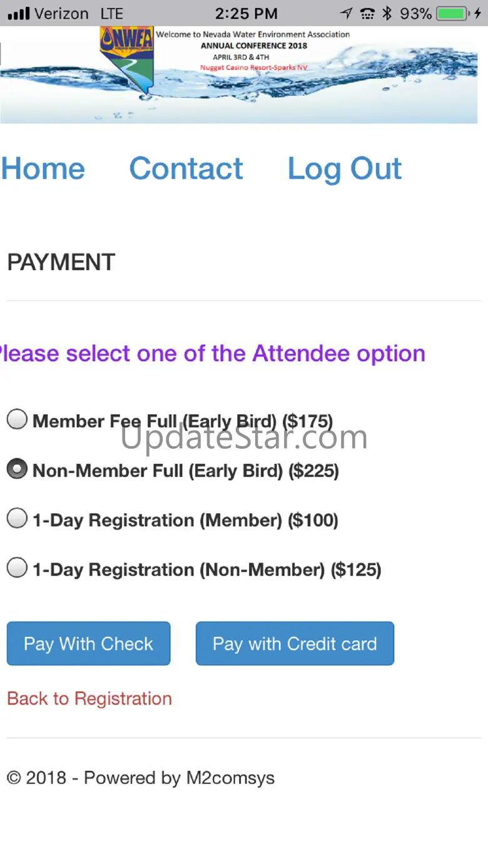Viewport: 488px width, 868px height.
Task: Select Non-Member Full (Early Bird) radio button
Action: point(17,469)
